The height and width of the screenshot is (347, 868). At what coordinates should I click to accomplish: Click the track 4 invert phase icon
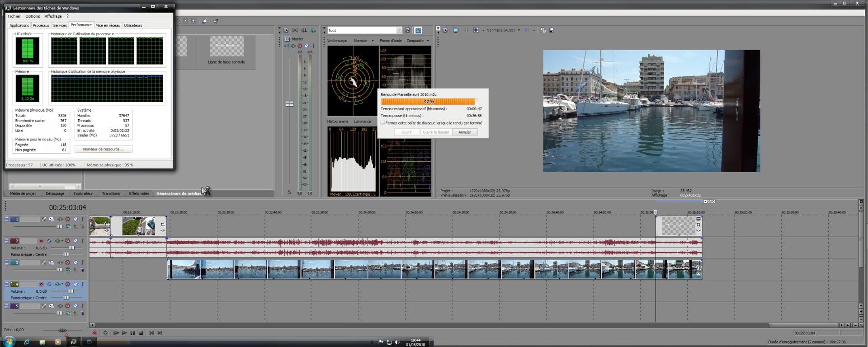point(49,284)
